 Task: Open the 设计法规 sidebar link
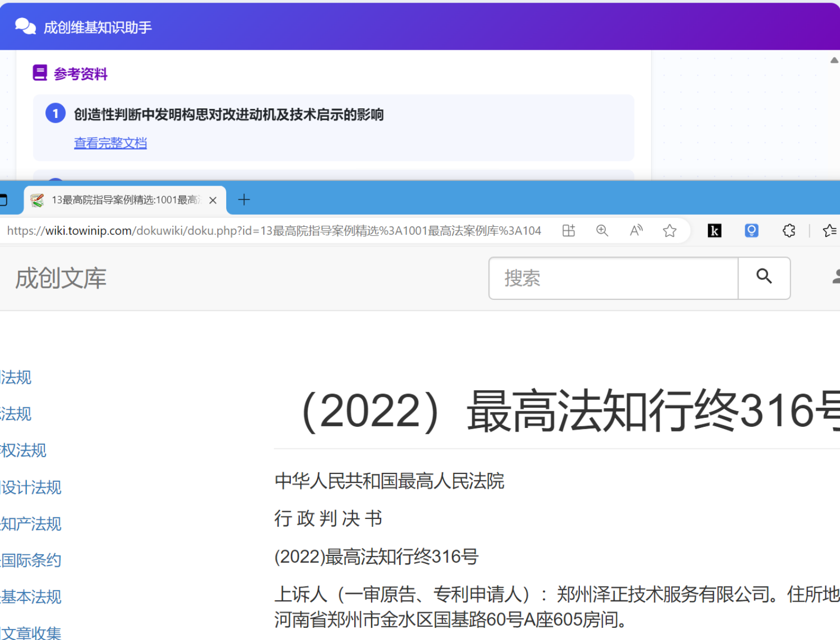[x=31, y=487]
